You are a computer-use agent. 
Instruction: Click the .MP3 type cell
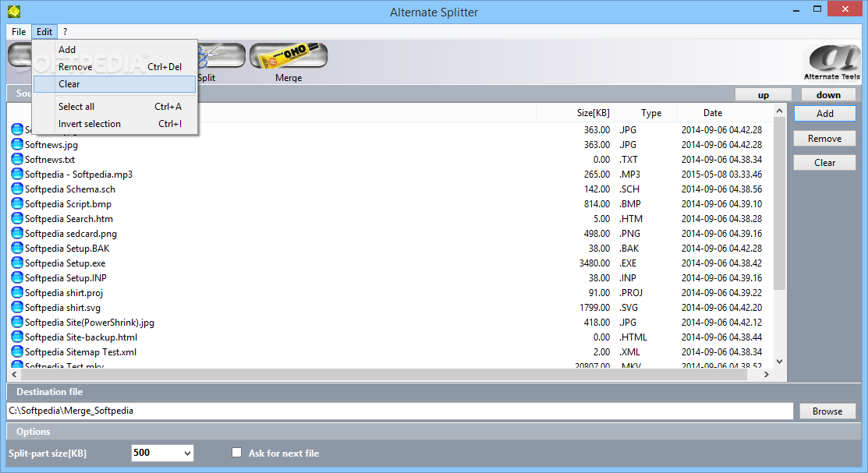click(629, 175)
